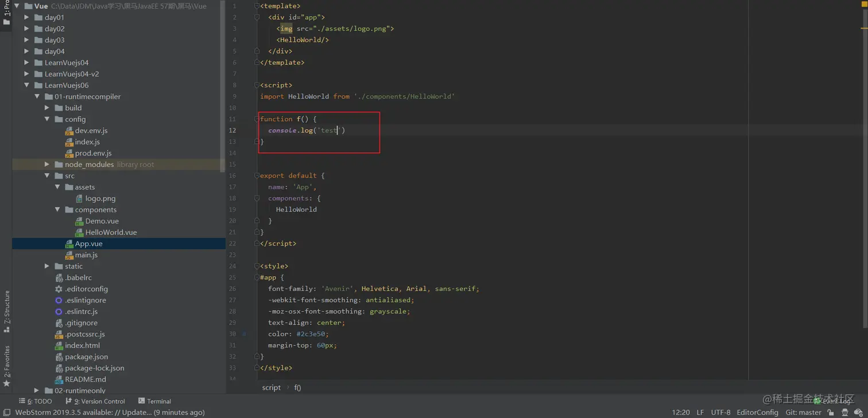Screen dimensions: 868x418
Task: Toggle the file read-only lock icon
Action: [831, 412]
